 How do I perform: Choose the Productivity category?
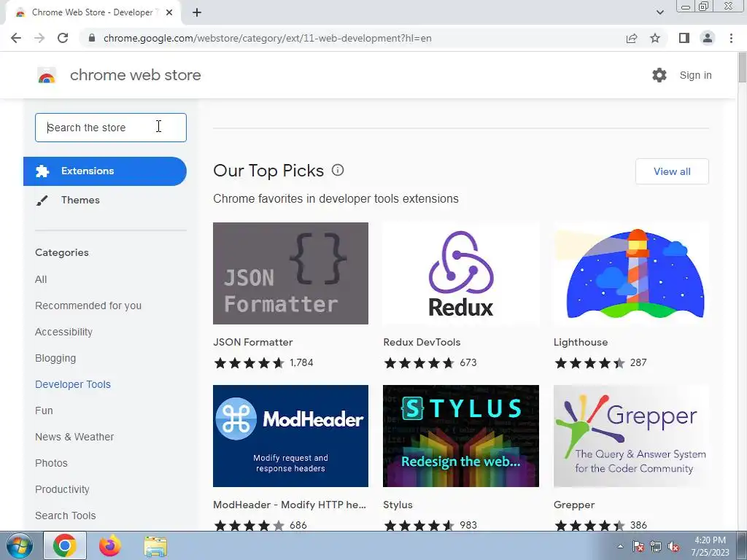[x=62, y=489]
